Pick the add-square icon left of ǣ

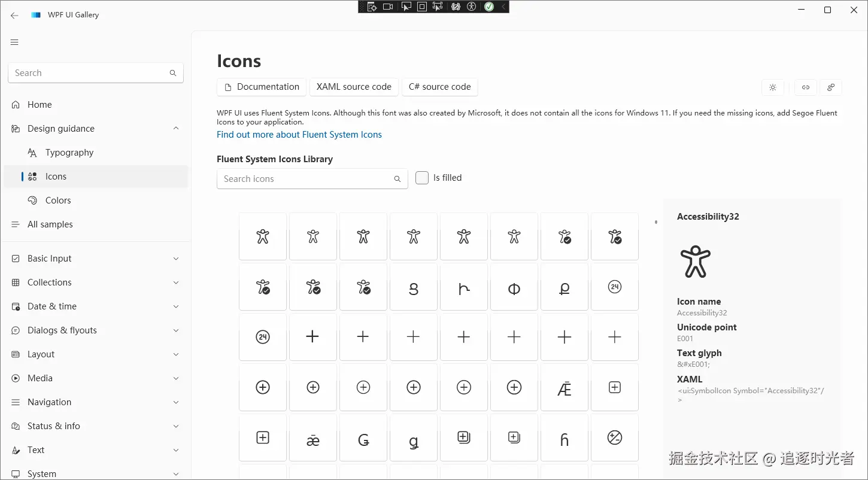pos(263,438)
